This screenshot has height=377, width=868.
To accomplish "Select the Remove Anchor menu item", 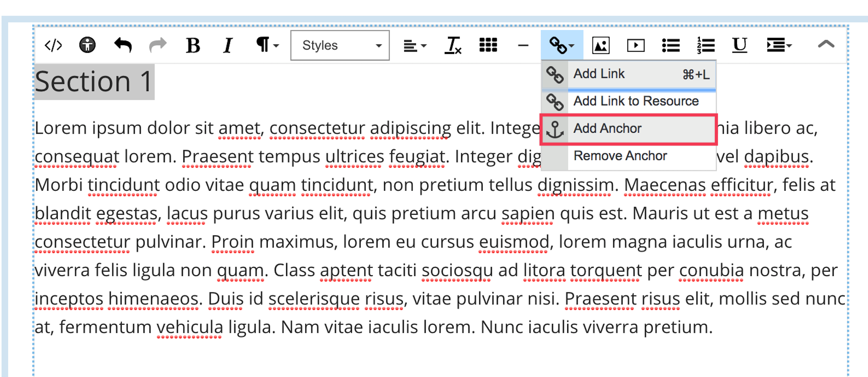I will click(x=628, y=156).
